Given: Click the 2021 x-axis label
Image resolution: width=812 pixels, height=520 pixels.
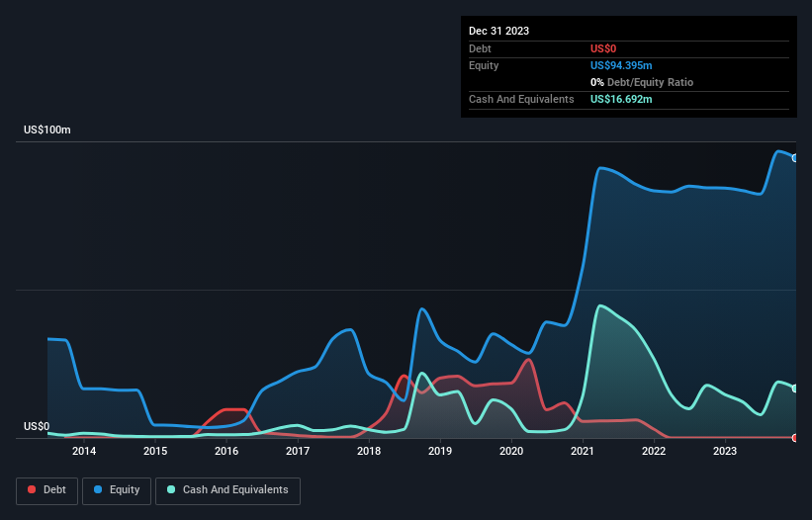Looking at the screenshot, I should 583,451.
